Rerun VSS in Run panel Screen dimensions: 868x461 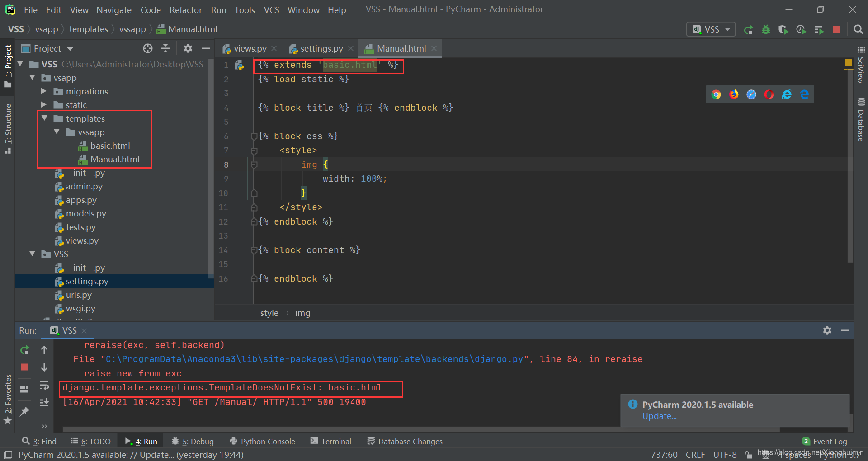point(25,350)
